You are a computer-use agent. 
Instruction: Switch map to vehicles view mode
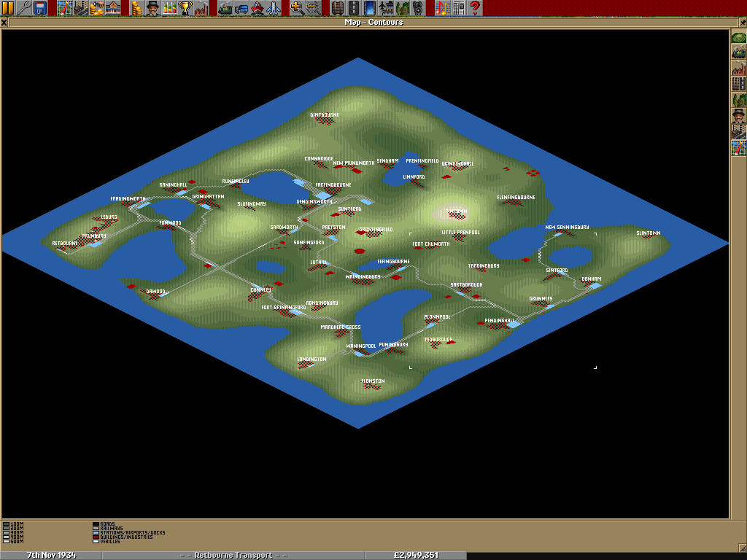pyautogui.click(x=739, y=52)
